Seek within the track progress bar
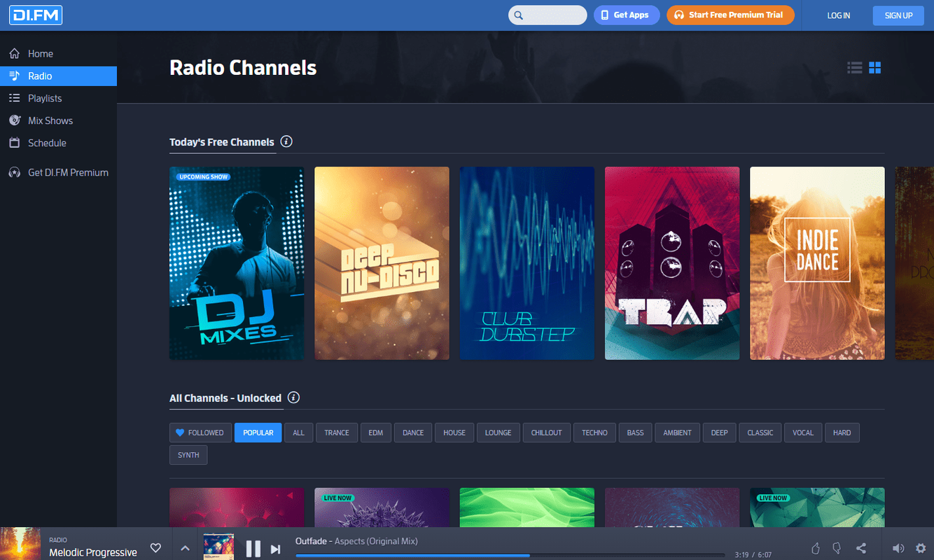 click(x=510, y=555)
